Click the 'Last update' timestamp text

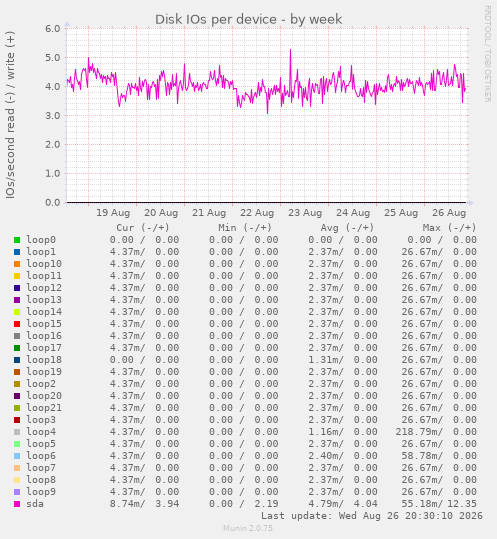pyautogui.click(x=372, y=516)
